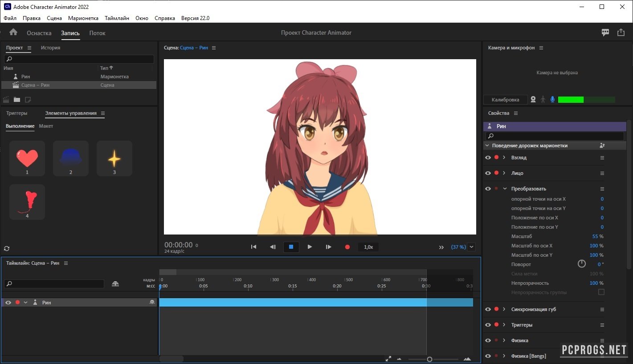The width and height of the screenshot is (633, 364).
Task: Fit the timeline to window width
Action: pos(388,359)
